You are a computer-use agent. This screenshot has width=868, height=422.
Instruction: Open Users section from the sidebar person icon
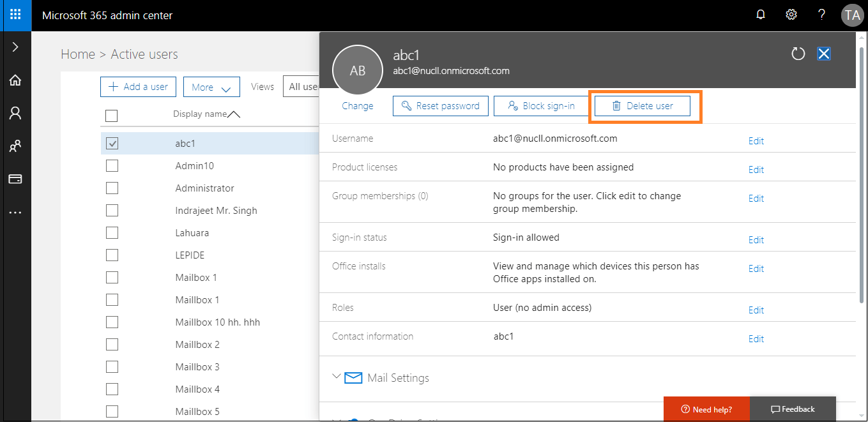point(16,113)
